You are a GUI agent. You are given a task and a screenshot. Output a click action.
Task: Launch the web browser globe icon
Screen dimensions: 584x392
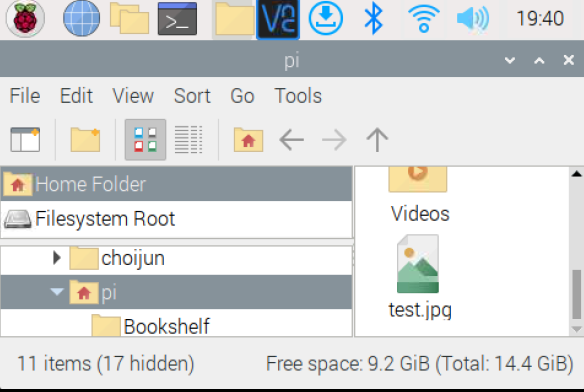pos(81,19)
